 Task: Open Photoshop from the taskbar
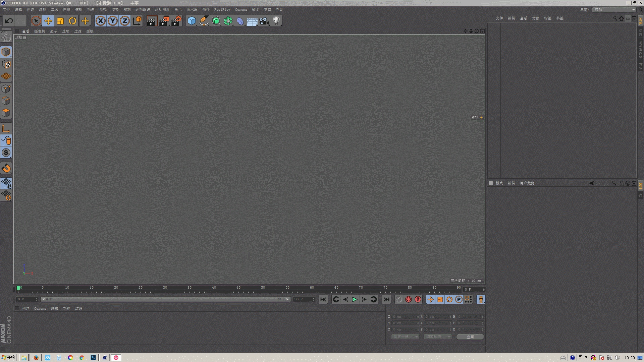click(93, 358)
